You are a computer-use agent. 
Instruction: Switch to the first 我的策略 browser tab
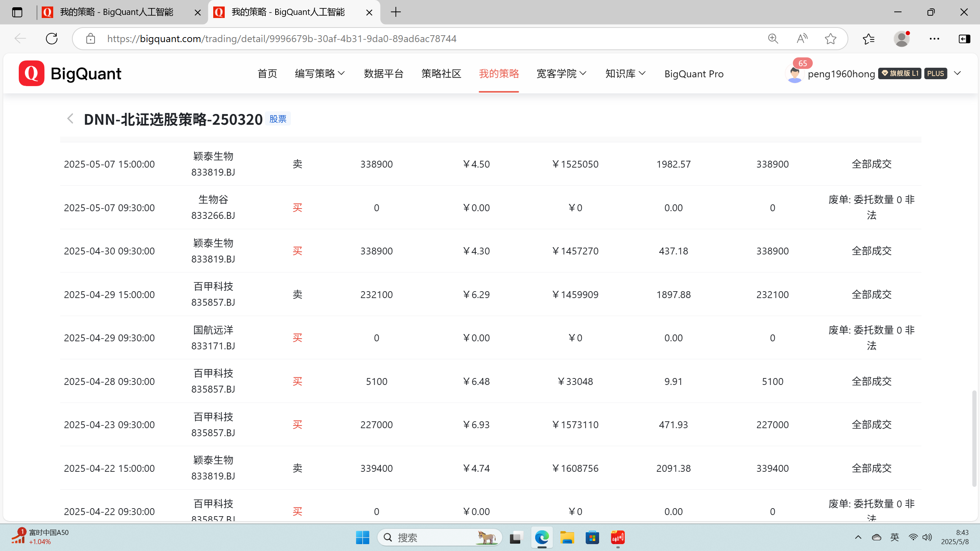coord(117,12)
